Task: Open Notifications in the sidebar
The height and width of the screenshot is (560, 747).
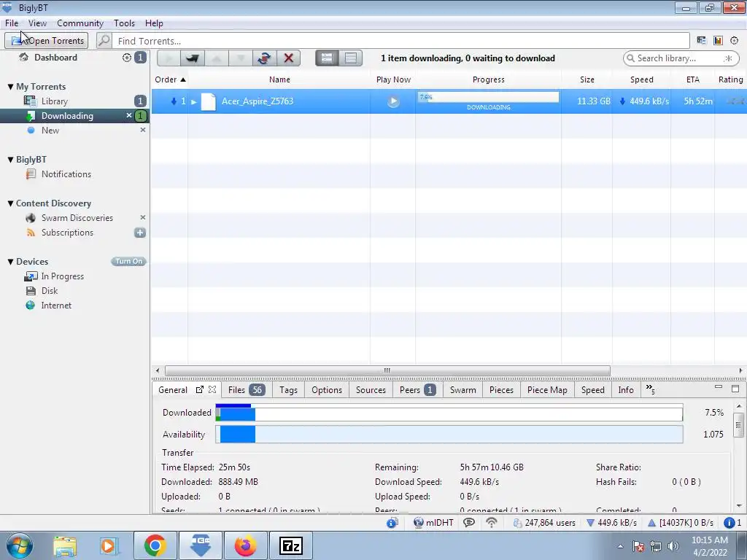Action: tap(66, 174)
